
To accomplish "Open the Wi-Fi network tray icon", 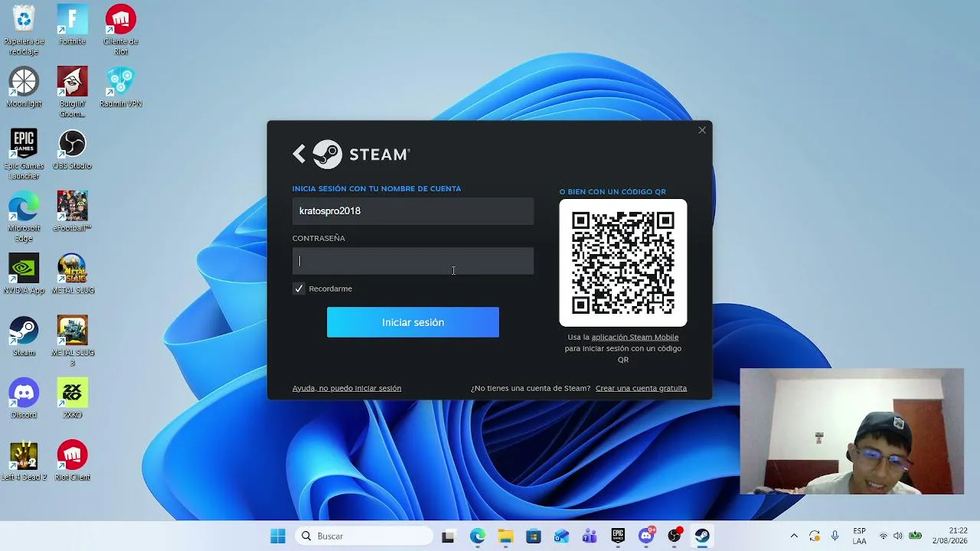I will tap(884, 536).
